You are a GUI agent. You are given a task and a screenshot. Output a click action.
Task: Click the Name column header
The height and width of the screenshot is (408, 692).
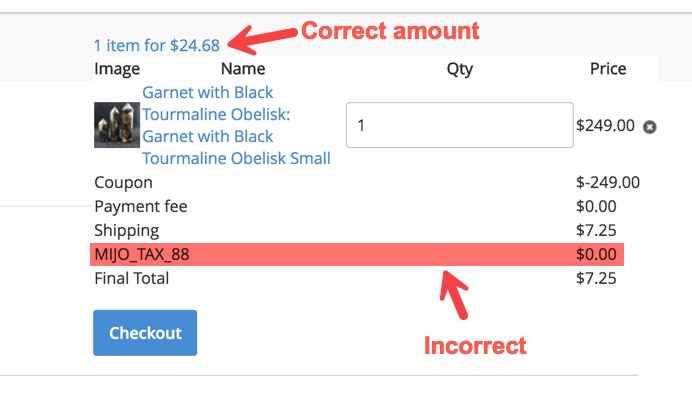tap(243, 69)
